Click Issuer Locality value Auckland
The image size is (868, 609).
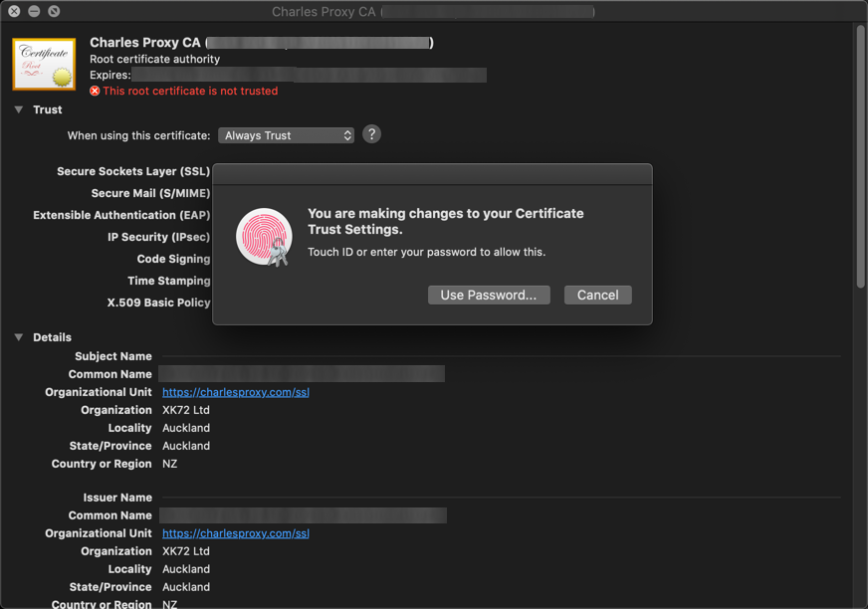186,569
